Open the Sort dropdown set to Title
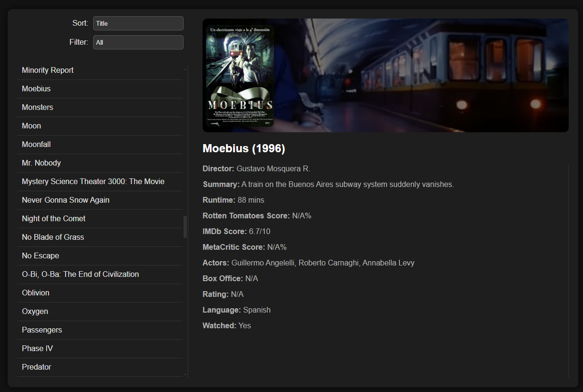This screenshot has width=583, height=392. tap(138, 23)
